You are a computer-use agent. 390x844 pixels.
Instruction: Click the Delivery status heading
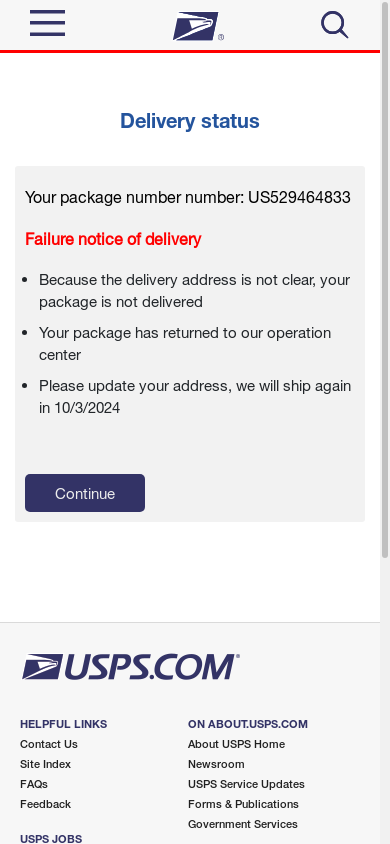coord(190,121)
